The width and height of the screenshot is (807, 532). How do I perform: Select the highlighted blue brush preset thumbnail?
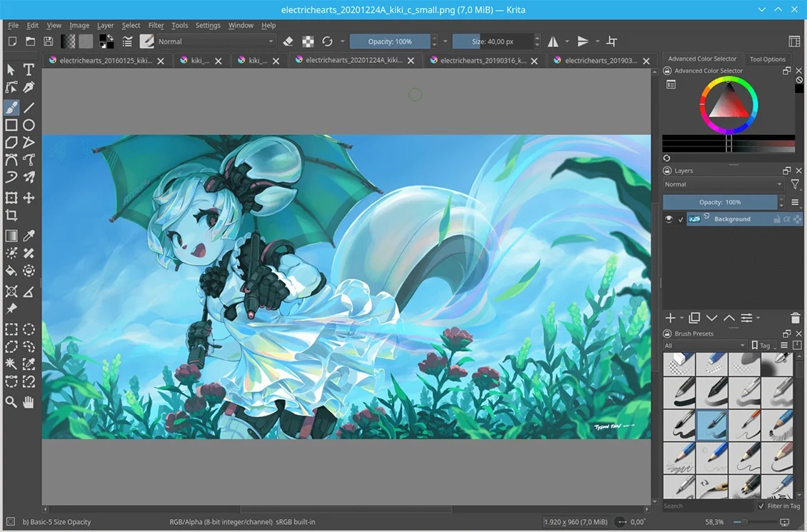[x=712, y=425]
